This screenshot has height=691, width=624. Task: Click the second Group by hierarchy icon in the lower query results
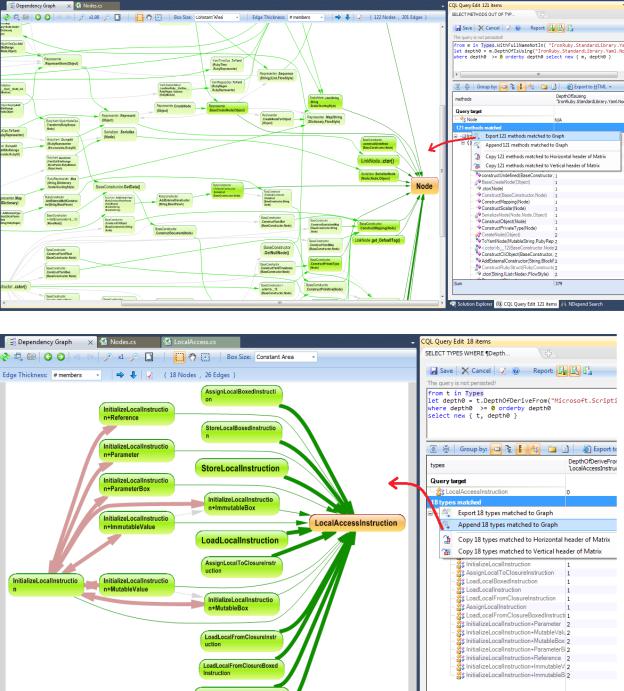pos(508,449)
